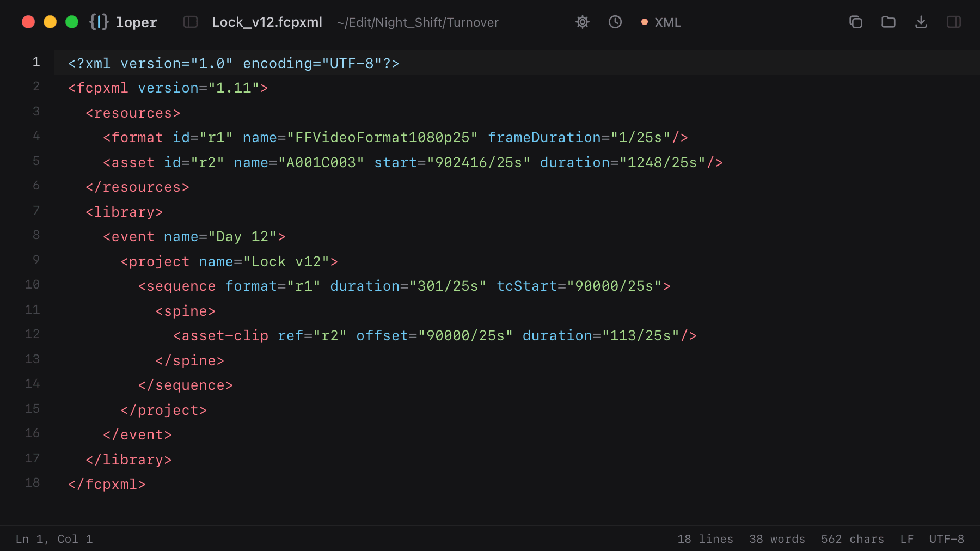Click the asset name A001C003 value
Viewport: 980px width, 551px height.
[321, 163]
